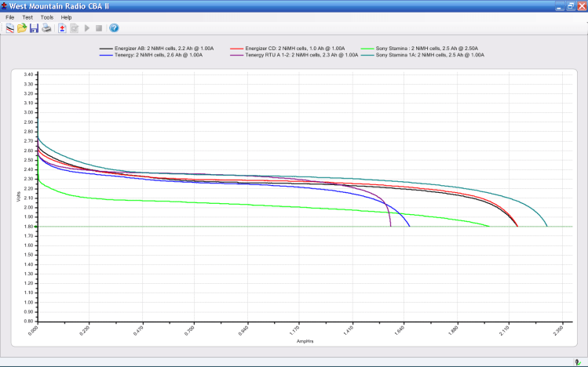The width and height of the screenshot is (588, 367).
Task: Save the graph with the floppy disk icon
Action: pos(34,28)
